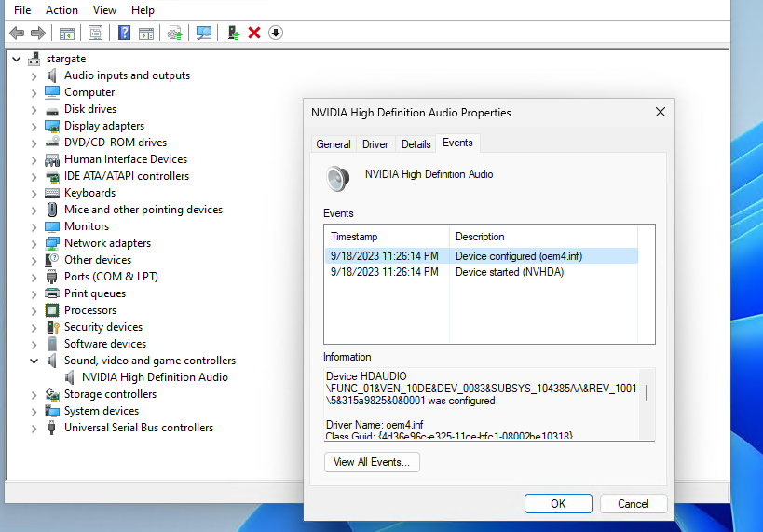The image size is (763, 532).
Task: Click the Back arrow toolbar icon
Action: (x=17, y=34)
